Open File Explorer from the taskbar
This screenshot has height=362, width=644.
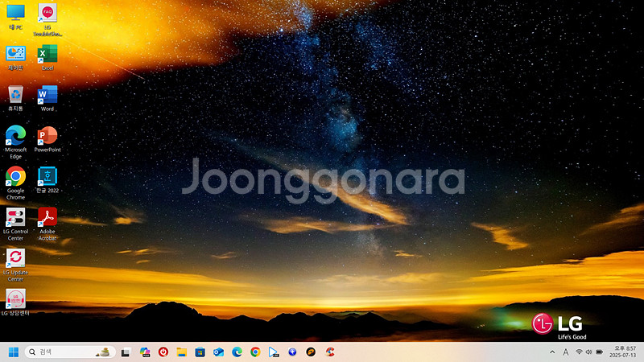coord(182,352)
